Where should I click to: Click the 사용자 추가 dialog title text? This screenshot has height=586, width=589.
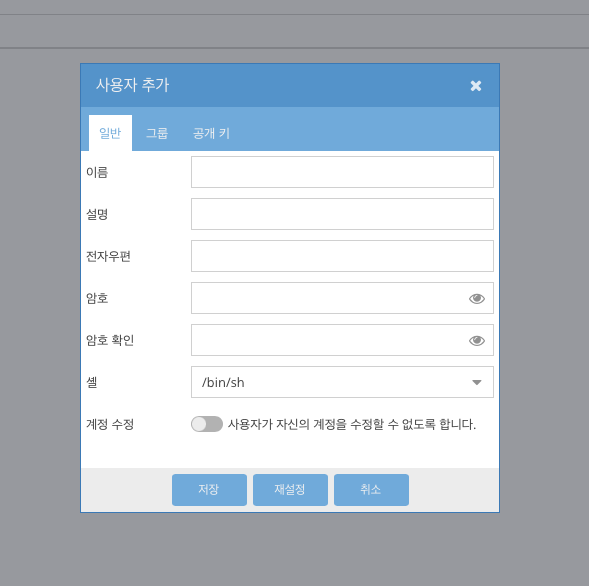click(133, 85)
